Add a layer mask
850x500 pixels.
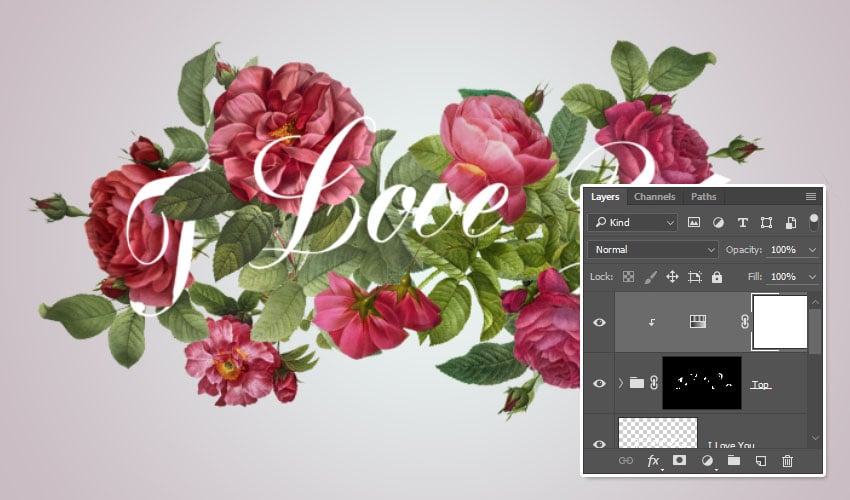click(x=679, y=460)
